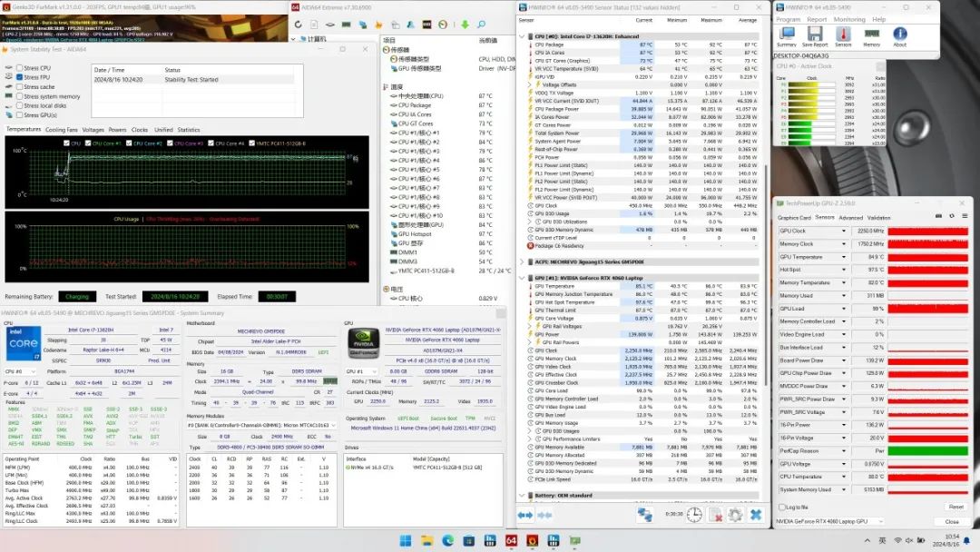Click the clock icon in sensor toolbar
980x552 pixels.
click(693, 515)
